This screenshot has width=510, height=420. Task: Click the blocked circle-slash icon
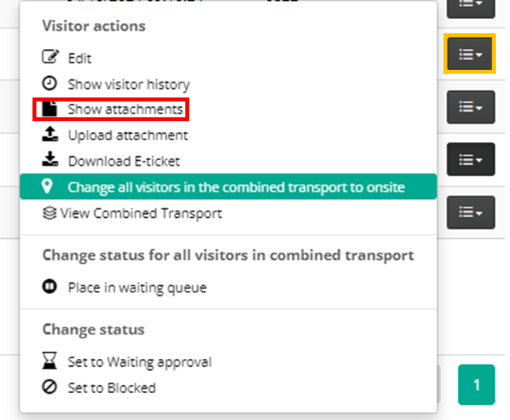pos(50,387)
